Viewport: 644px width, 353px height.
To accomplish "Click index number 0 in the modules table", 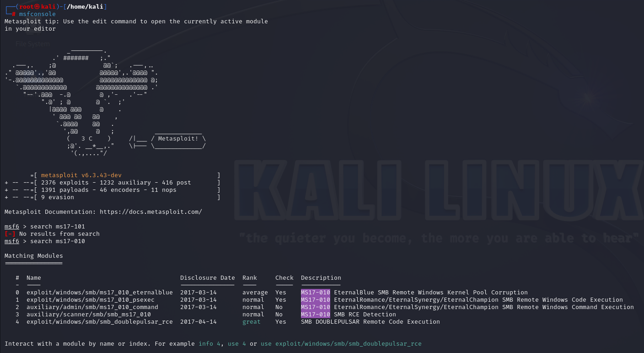I will pyautogui.click(x=17, y=293).
